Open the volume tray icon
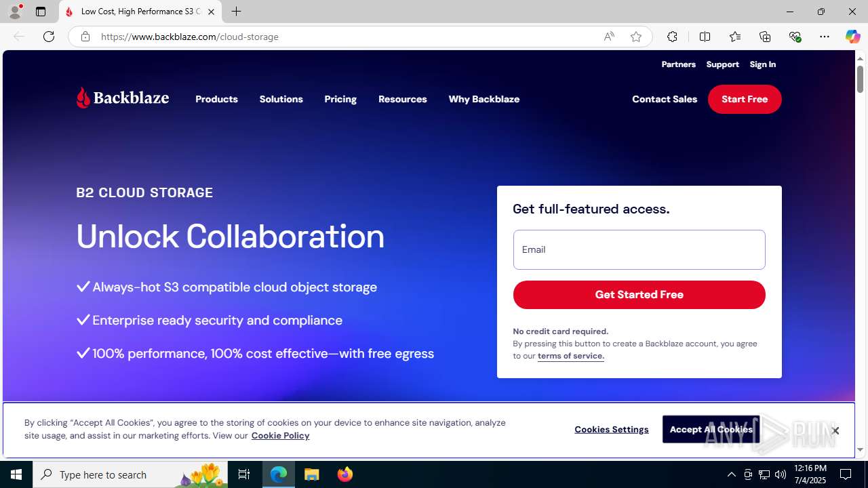 coord(781,474)
